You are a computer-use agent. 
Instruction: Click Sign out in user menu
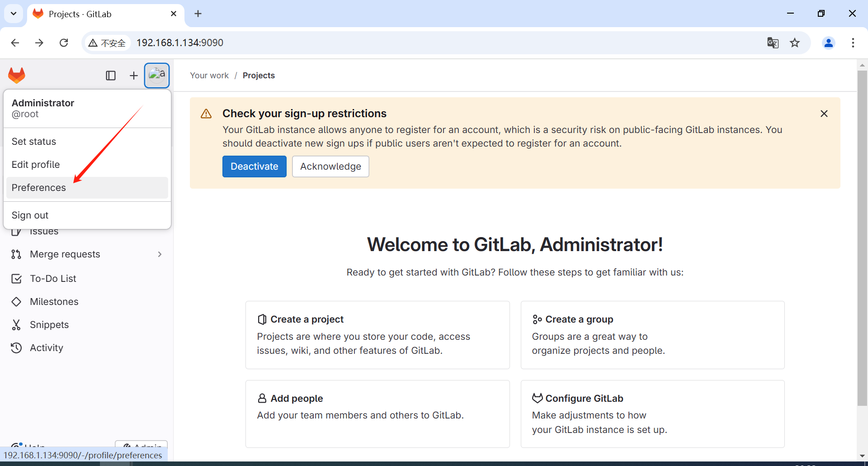pyautogui.click(x=87, y=215)
